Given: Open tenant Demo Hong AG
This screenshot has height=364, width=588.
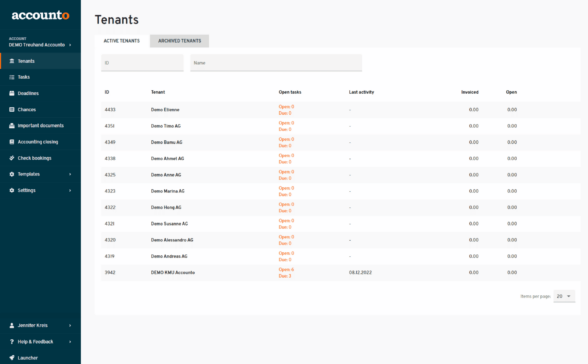Looking at the screenshot, I should point(166,207).
